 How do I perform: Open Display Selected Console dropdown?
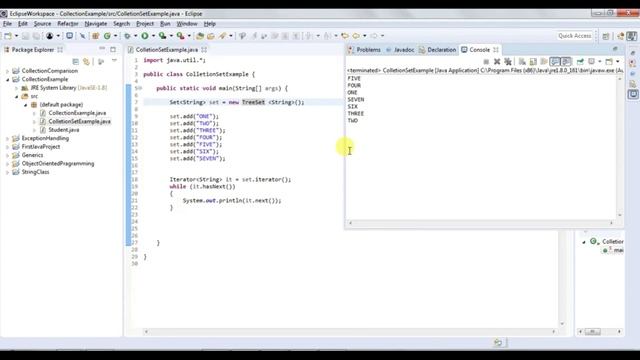coord(600,62)
